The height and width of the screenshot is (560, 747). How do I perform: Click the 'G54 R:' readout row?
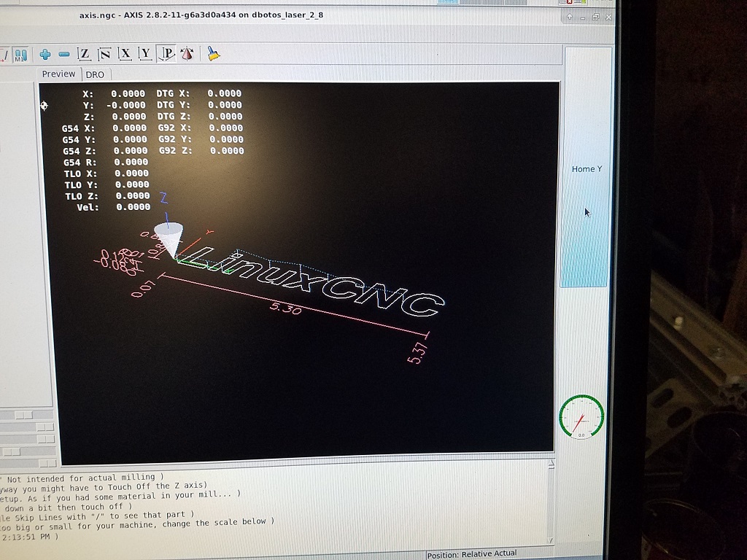[x=106, y=163]
